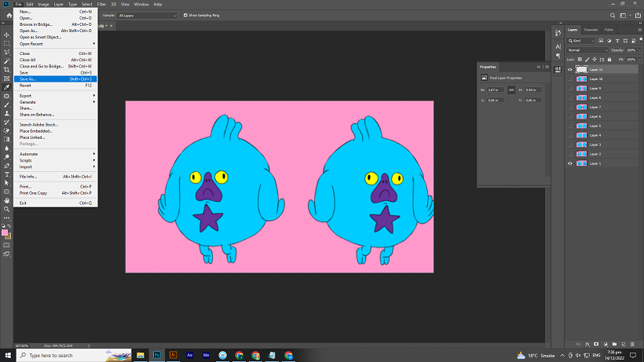Click the swap foreground/background colors arrow
Viewport: 644px width, 362px height.
click(9, 226)
